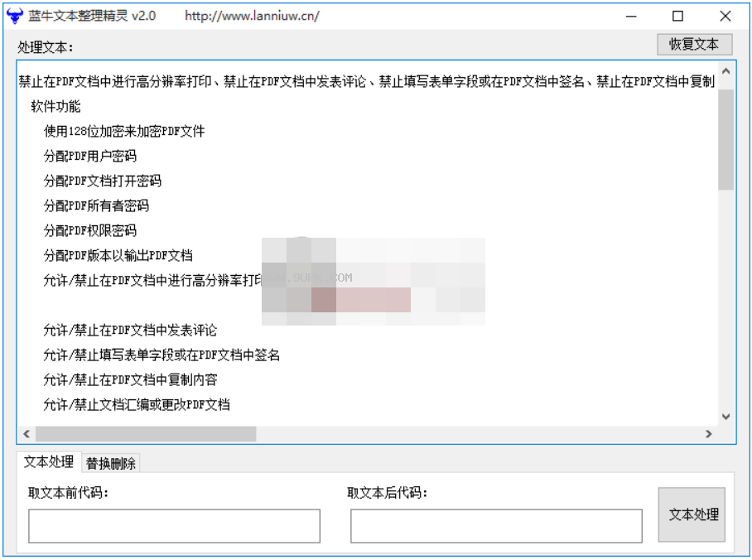752x560 pixels.
Task: Minimize the 蓝牛文本整理精灵 window
Action: click(x=631, y=17)
